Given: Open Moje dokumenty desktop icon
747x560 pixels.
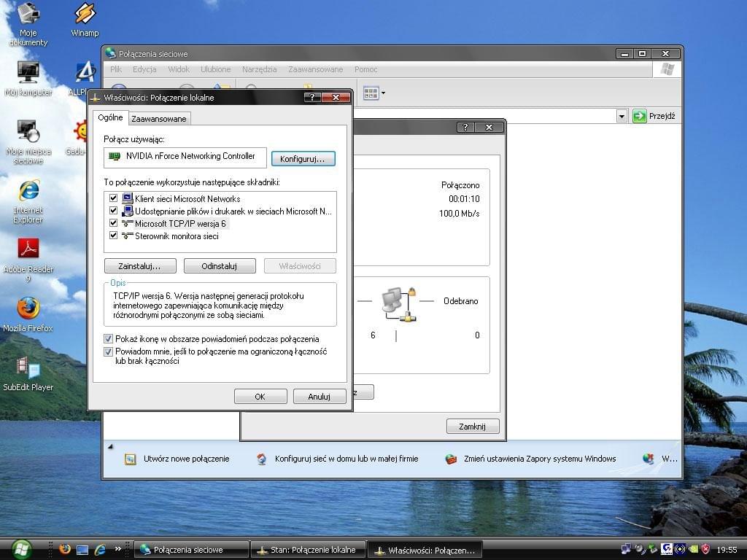Looking at the screenshot, I should (x=28, y=24).
